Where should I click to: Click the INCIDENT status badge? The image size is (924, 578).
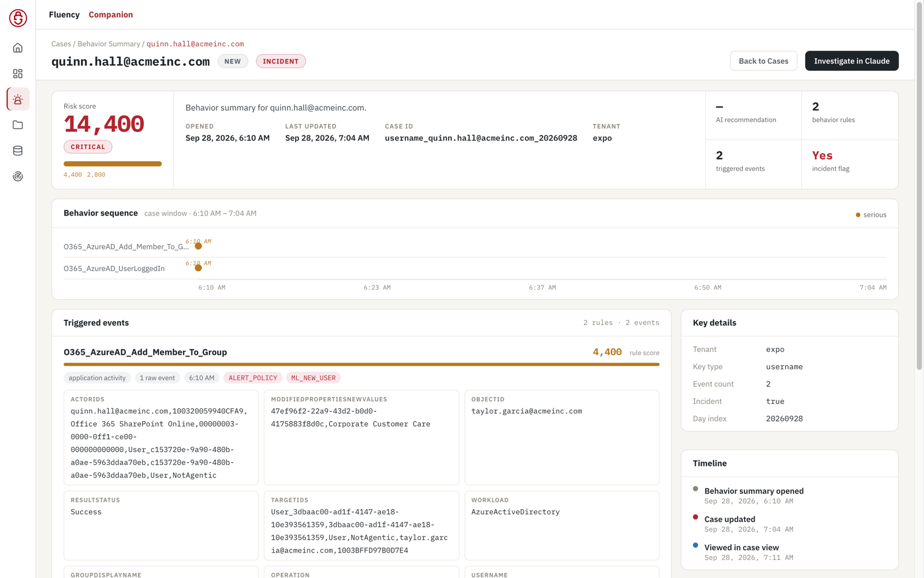[x=281, y=61]
